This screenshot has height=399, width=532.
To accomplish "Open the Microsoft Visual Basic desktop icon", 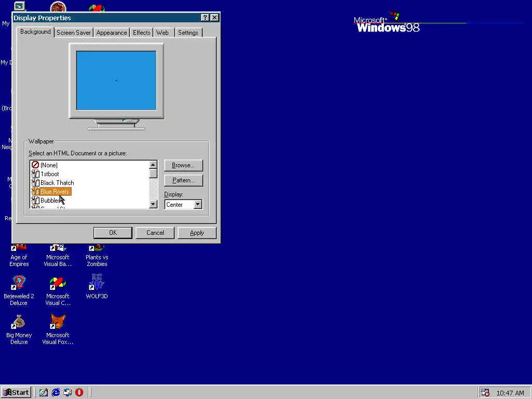I will click(x=58, y=256).
